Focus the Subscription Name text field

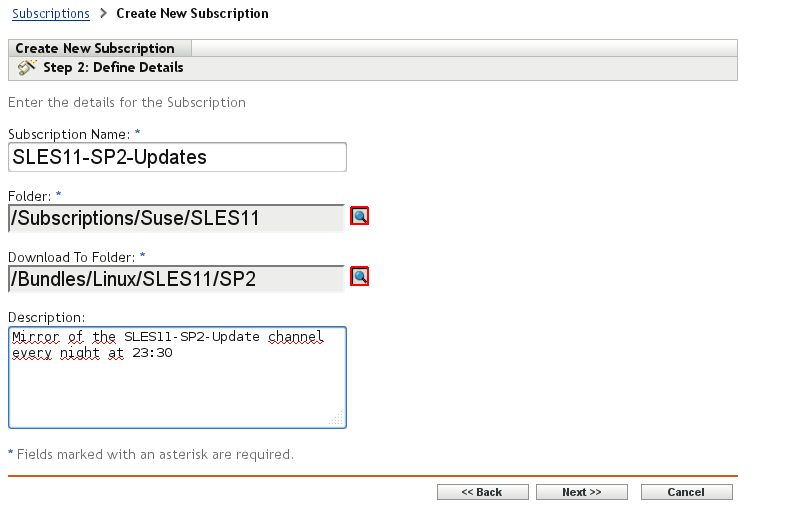tap(177, 157)
